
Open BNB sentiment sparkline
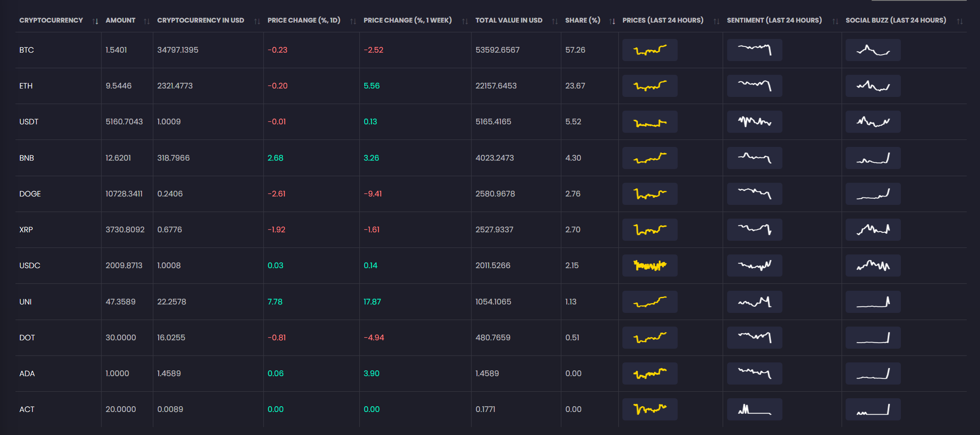click(755, 158)
